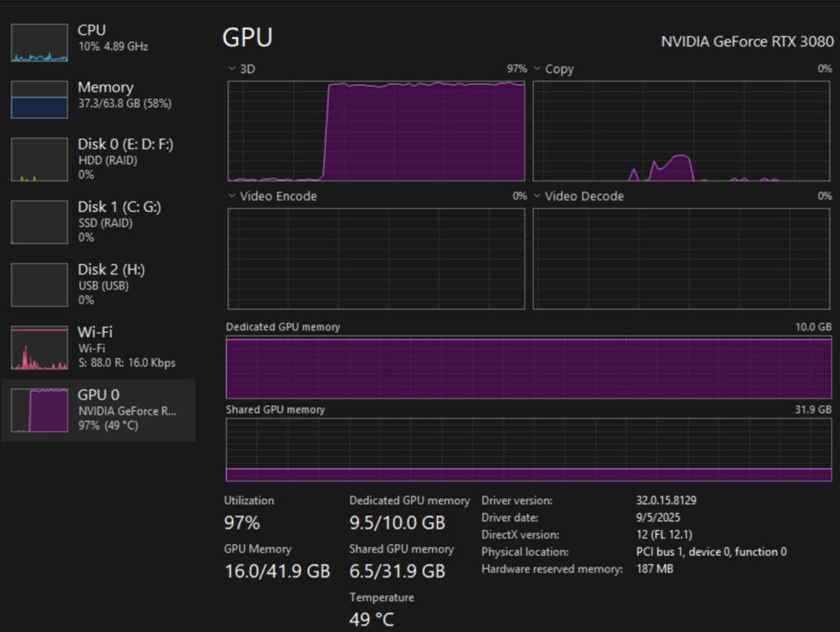Click the Memory usage thumbnail graph
Screen dimensions: 840x632
pyautogui.click(x=39, y=99)
